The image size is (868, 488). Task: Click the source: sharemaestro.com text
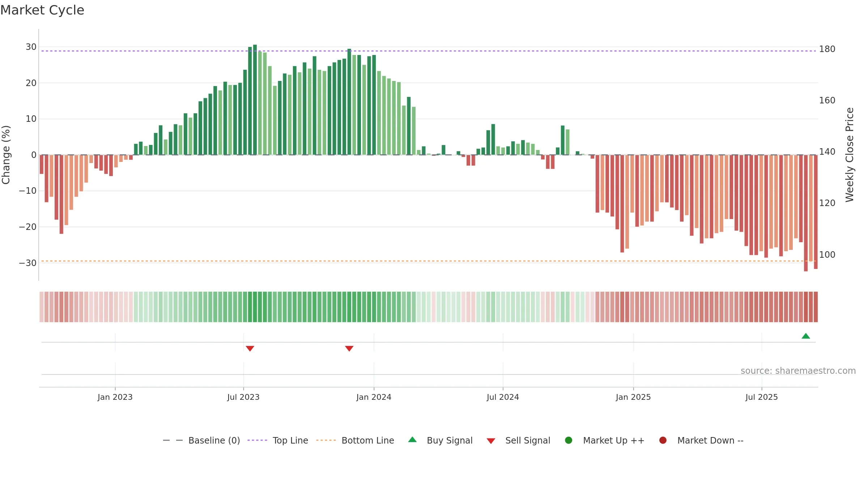click(x=798, y=371)
